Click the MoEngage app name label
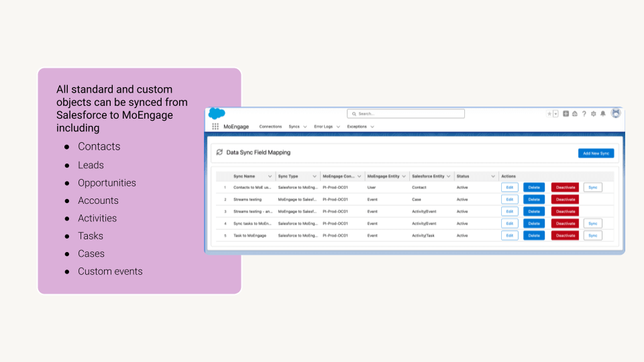This screenshot has height=362, width=644. tap(236, 127)
